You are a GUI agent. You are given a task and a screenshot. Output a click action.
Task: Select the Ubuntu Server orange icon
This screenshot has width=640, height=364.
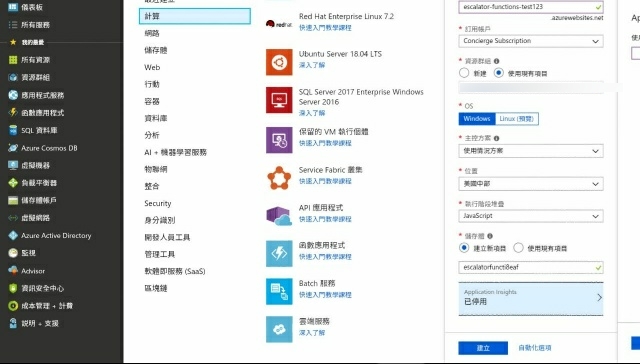(279, 62)
